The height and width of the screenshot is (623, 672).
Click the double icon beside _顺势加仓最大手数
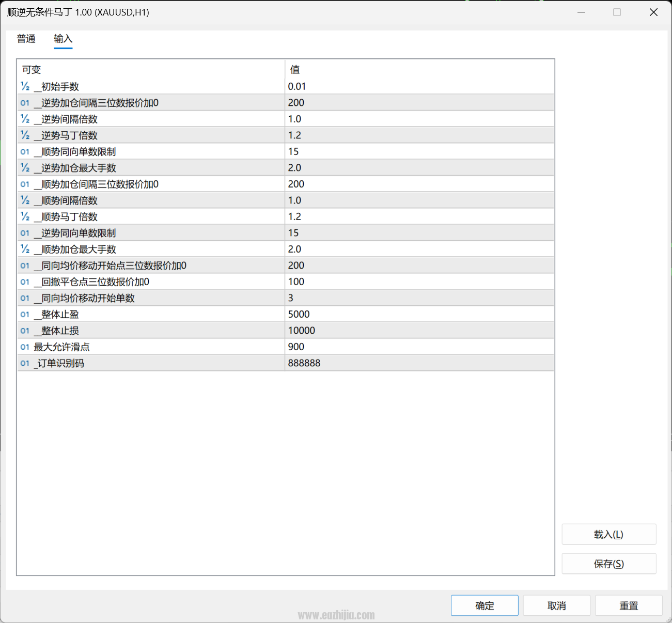pyautogui.click(x=25, y=249)
